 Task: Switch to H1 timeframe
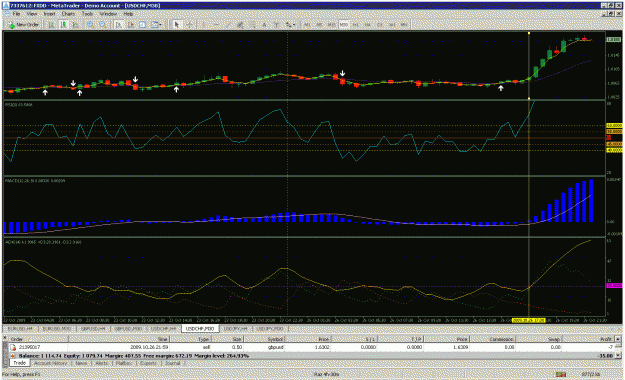pyautogui.click(x=356, y=25)
